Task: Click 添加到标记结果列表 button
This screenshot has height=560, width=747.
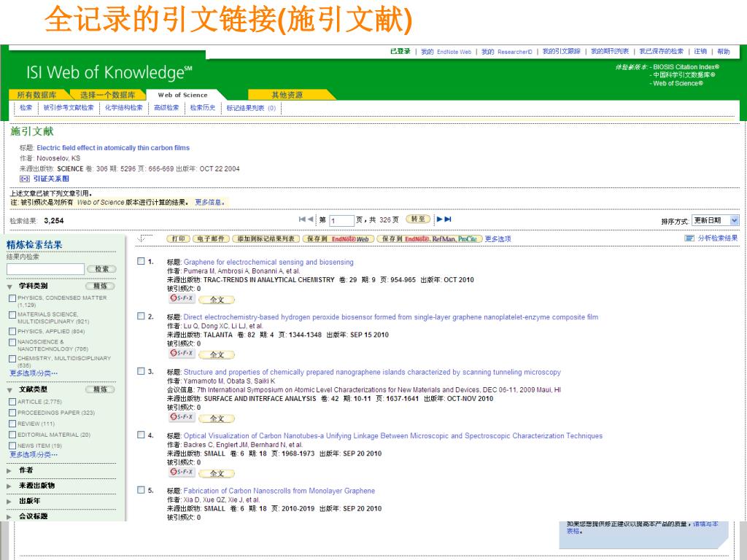Action: click(x=266, y=238)
